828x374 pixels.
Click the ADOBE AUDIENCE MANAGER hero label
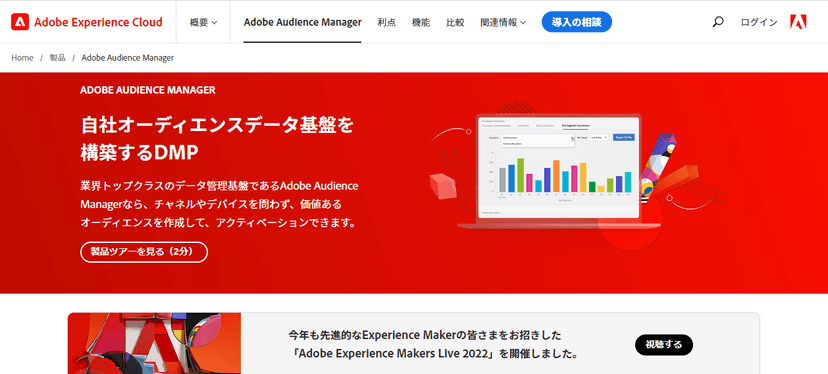tap(148, 90)
